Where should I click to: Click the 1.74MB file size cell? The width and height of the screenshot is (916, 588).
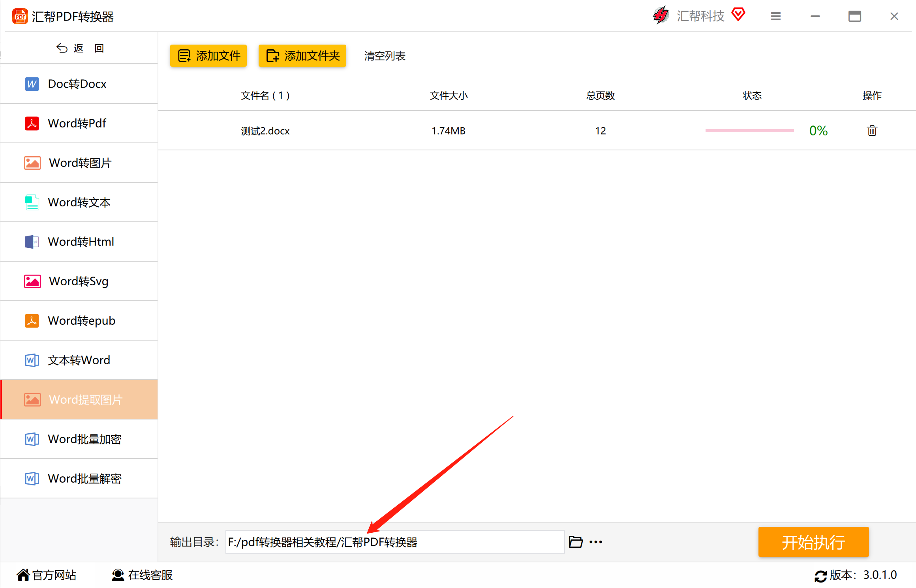[449, 131]
